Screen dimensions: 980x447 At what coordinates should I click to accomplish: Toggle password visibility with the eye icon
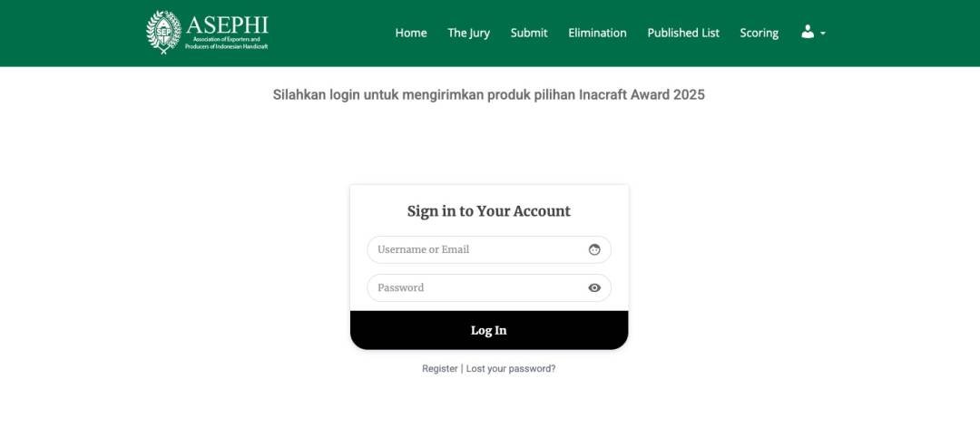pos(594,287)
